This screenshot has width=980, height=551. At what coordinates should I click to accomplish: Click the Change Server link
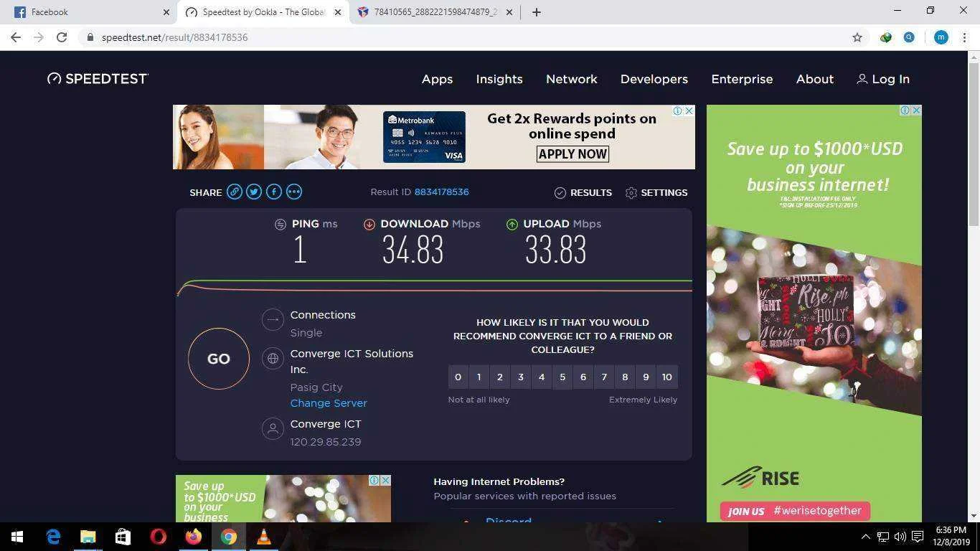pos(329,403)
